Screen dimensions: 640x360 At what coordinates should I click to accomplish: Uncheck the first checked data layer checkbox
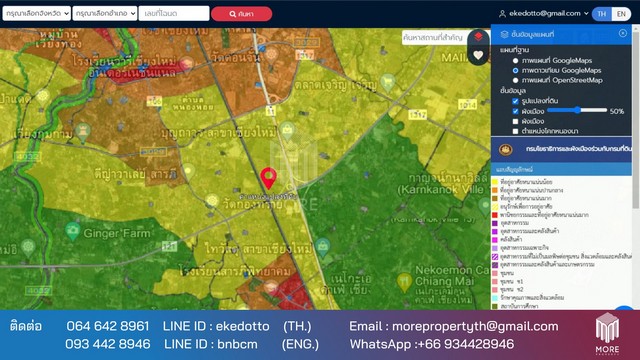coord(515,101)
